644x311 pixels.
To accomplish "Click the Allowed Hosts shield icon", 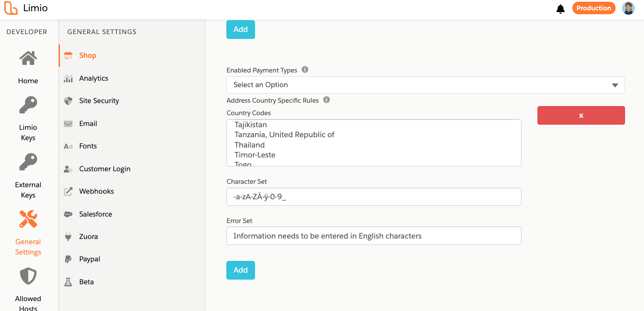I will coord(28,276).
